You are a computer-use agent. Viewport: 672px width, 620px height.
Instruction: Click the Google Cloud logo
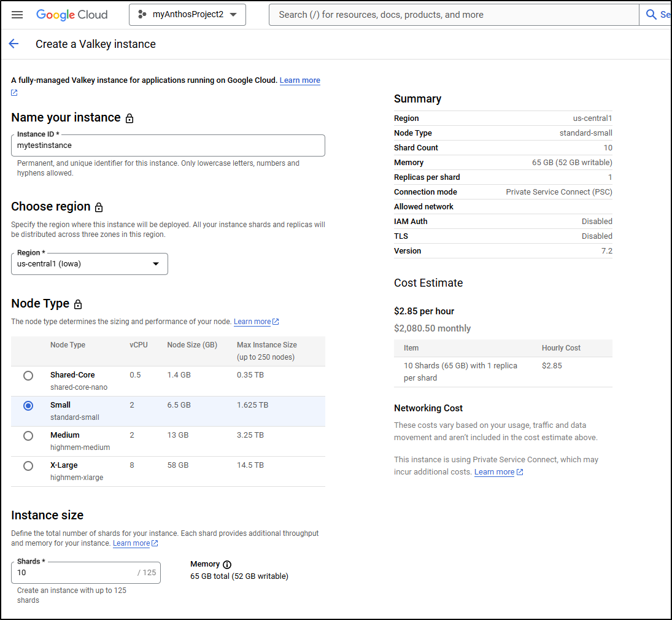[72, 15]
